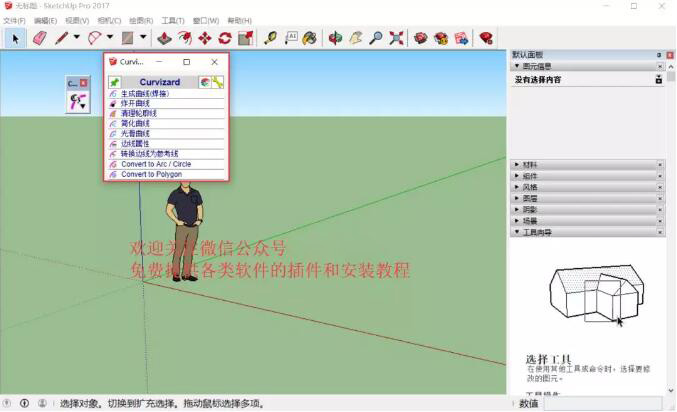The width and height of the screenshot is (677, 412).
Task: Click the round colored icon in Curvizard header
Action: point(205,82)
